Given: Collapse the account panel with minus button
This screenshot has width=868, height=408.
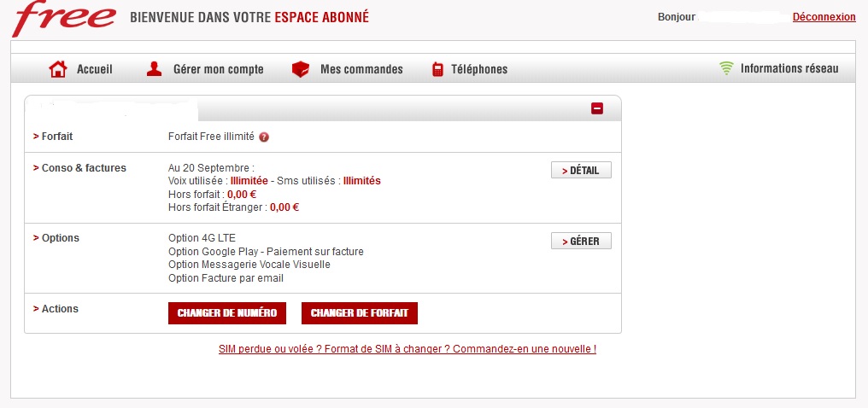Looking at the screenshot, I should click(597, 108).
